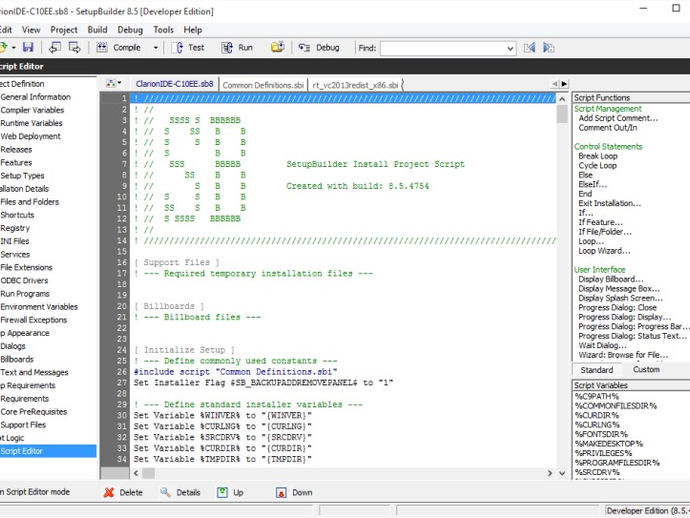Click the find previous icon
Image resolution: width=690 pixels, height=518 pixels.
pos(529,48)
